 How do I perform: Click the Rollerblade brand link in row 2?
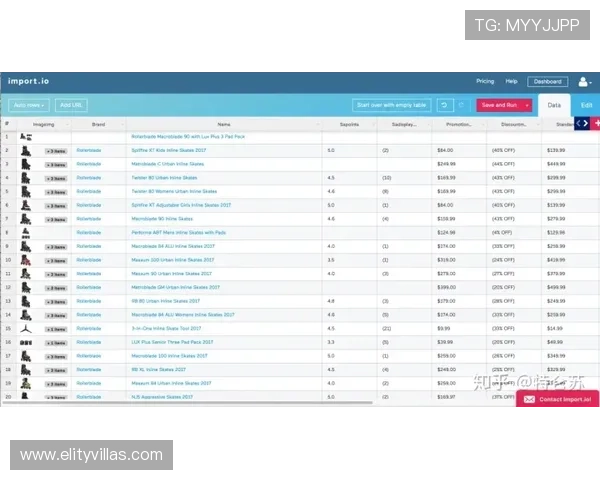tap(89, 150)
